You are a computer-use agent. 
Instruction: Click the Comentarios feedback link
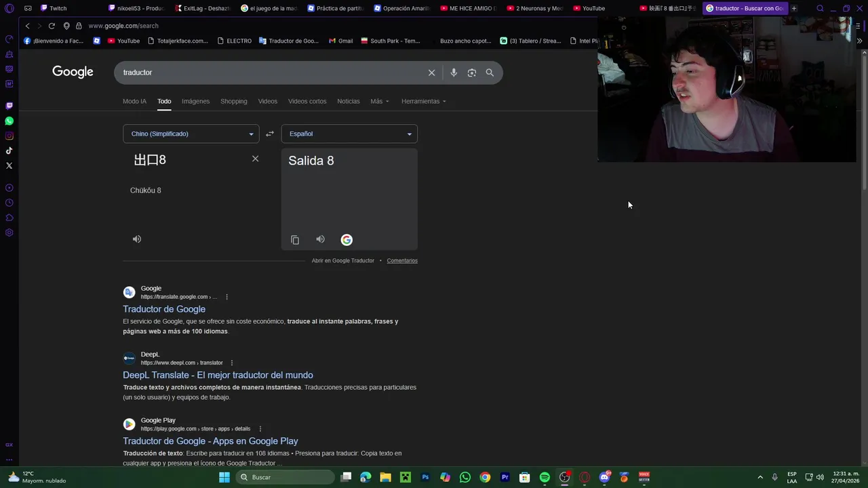(402, 260)
